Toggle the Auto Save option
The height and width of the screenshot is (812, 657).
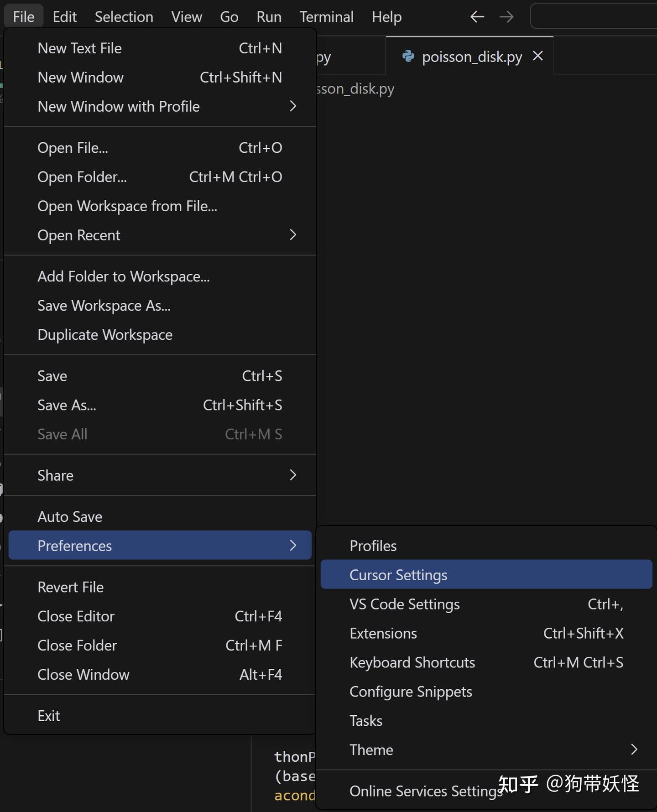coord(70,516)
